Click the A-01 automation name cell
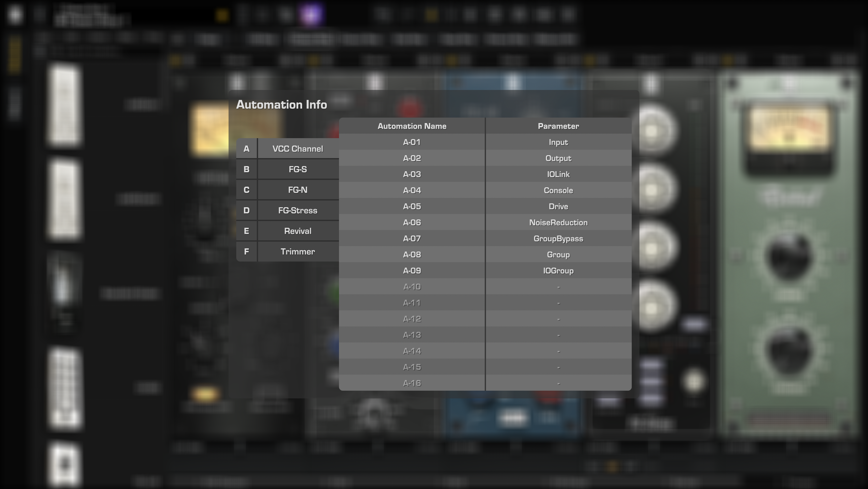The image size is (868, 489). (412, 142)
